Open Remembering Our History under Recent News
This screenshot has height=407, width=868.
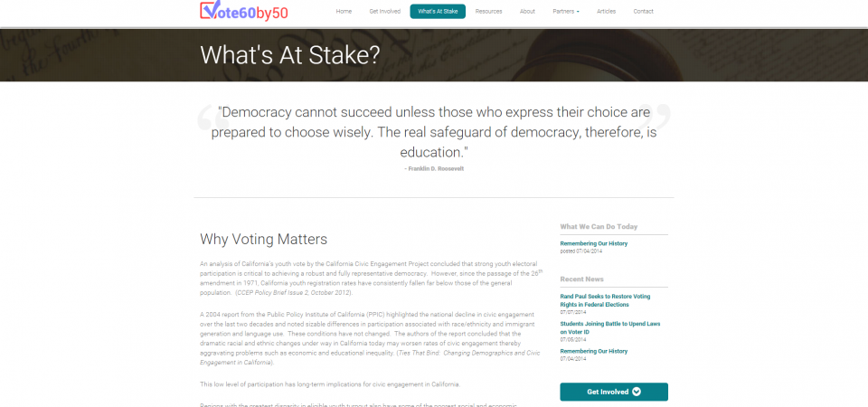coord(593,351)
